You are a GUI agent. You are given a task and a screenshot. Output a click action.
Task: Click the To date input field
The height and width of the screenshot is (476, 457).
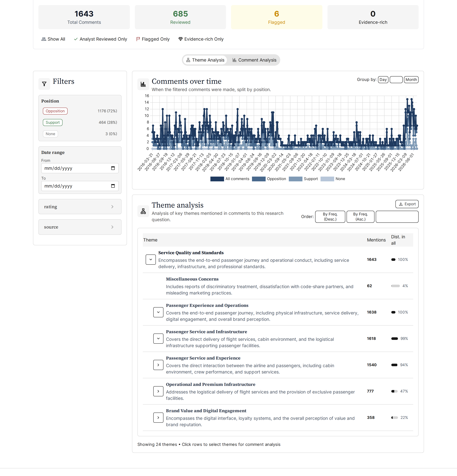(x=80, y=186)
